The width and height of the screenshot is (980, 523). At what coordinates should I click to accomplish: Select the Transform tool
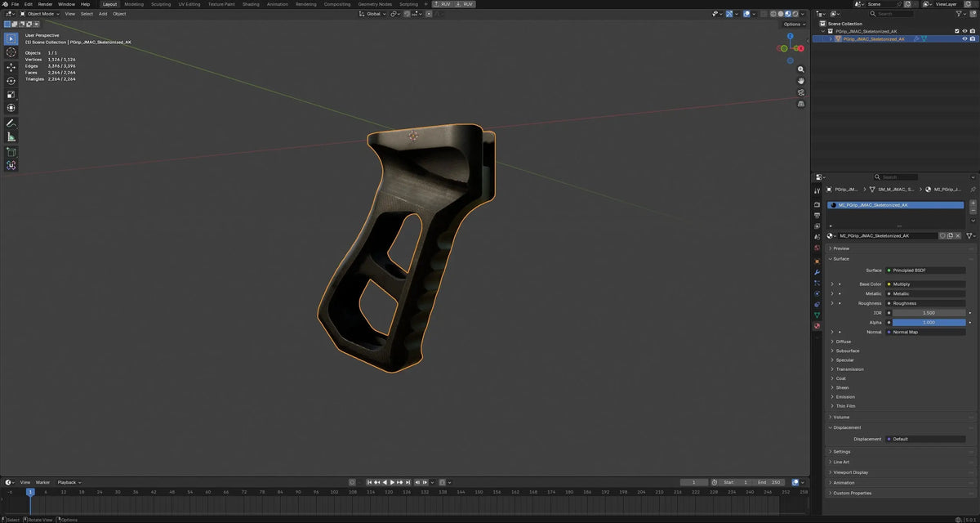[x=11, y=108]
